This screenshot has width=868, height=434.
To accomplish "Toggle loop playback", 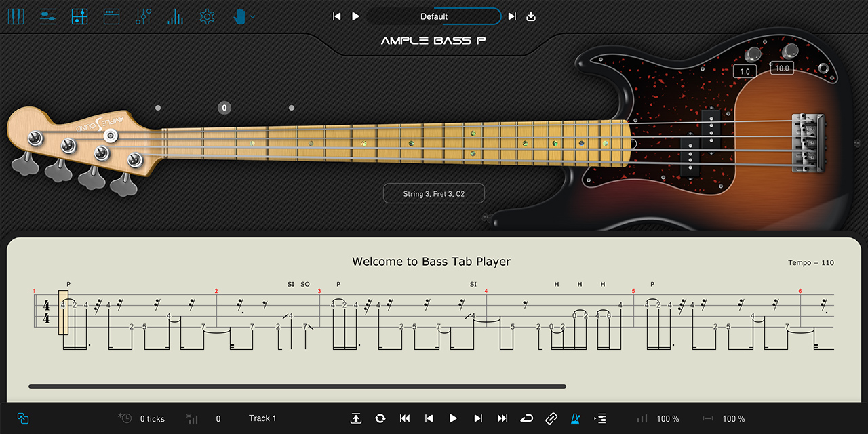I will coord(527,418).
